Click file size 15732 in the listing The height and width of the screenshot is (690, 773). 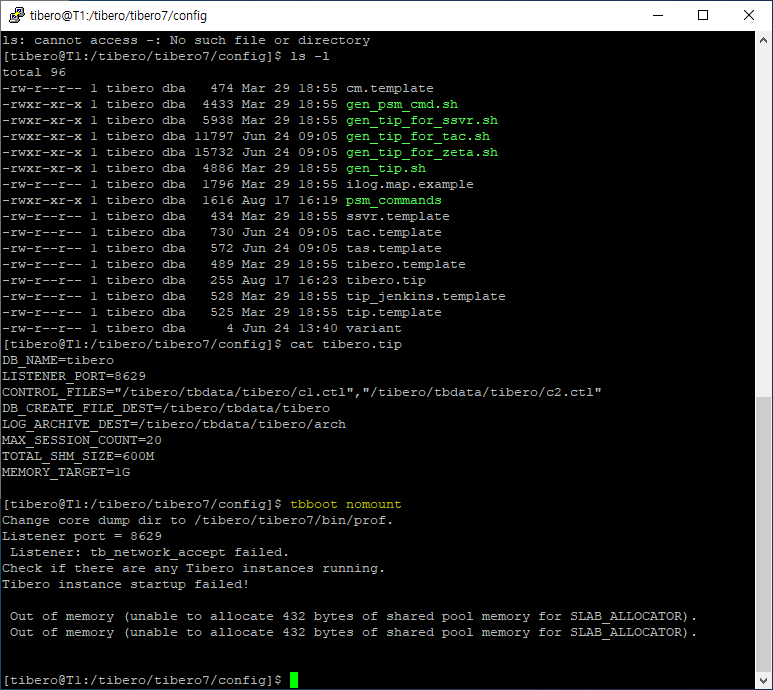[214, 152]
